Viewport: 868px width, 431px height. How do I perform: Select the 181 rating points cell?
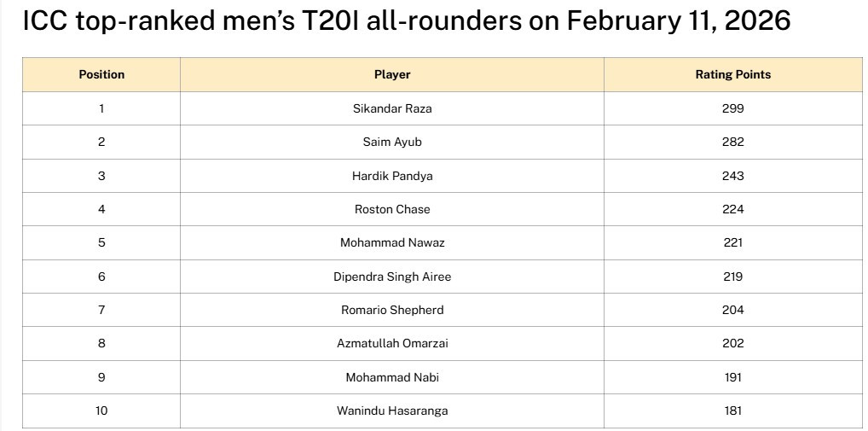click(x=732, y=411)
